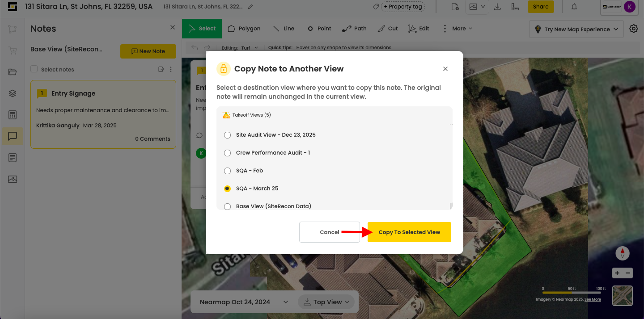Click the redo arrow
This screenshot has width=644, height=319.
207,47
